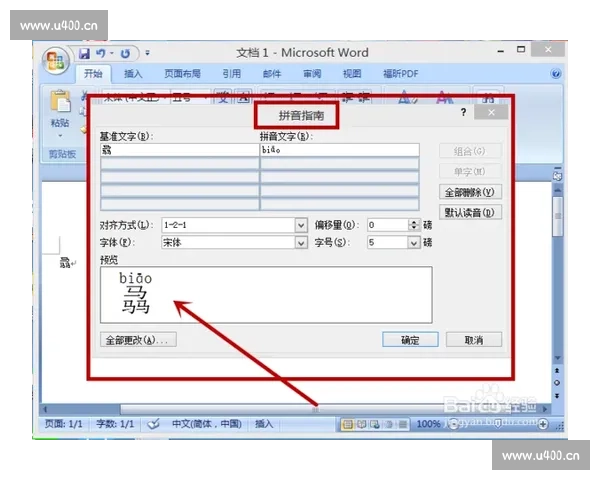Click the dialog help question mark
Screen dimensions: 600x480
(x=463, y=113)
